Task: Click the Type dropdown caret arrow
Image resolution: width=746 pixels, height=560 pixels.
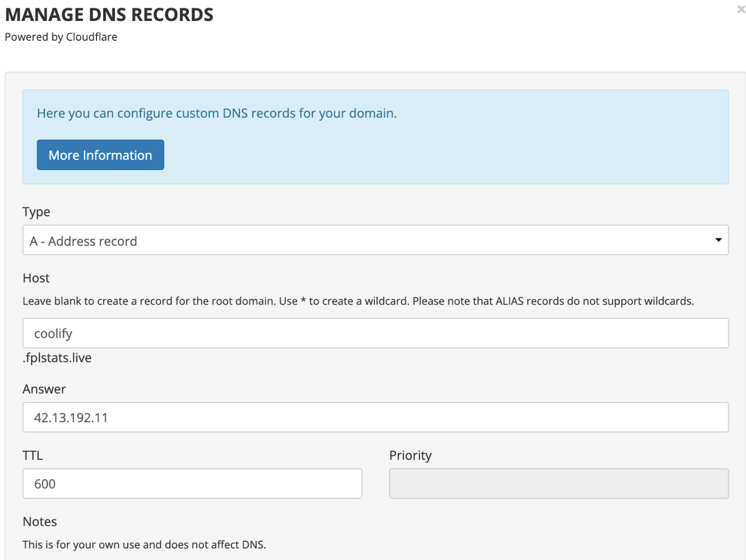Action: click(718, 240)
